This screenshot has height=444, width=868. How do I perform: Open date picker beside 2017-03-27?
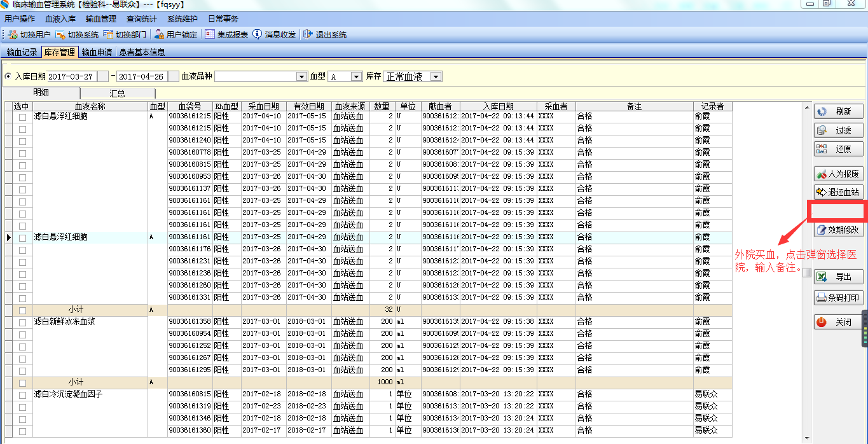pyautogui.click(x=102, y=76)
